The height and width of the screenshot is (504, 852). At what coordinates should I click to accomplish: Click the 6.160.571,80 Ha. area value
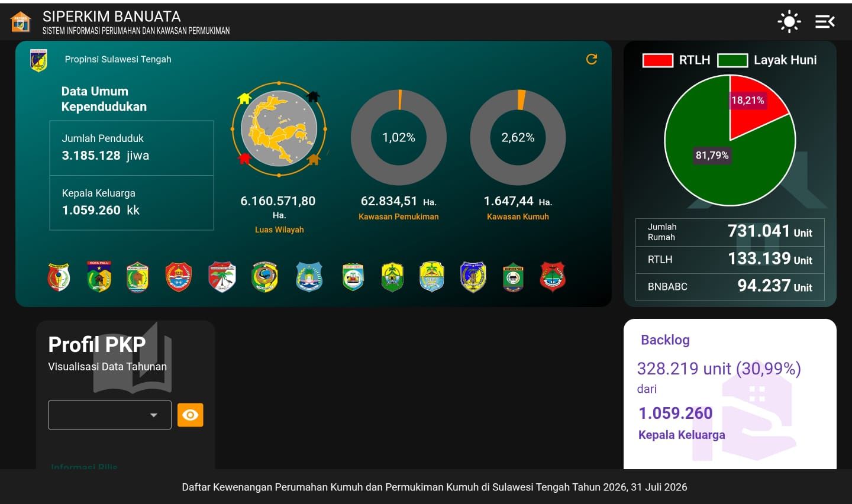[x=278, y=206]
